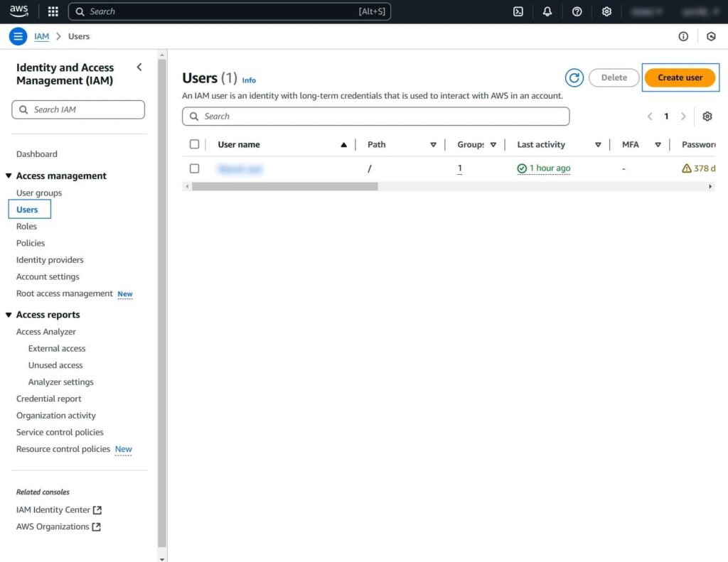Open the info panel icon in breadcrumb bar
Screen dimensions: 728x562
coord(683,36)
